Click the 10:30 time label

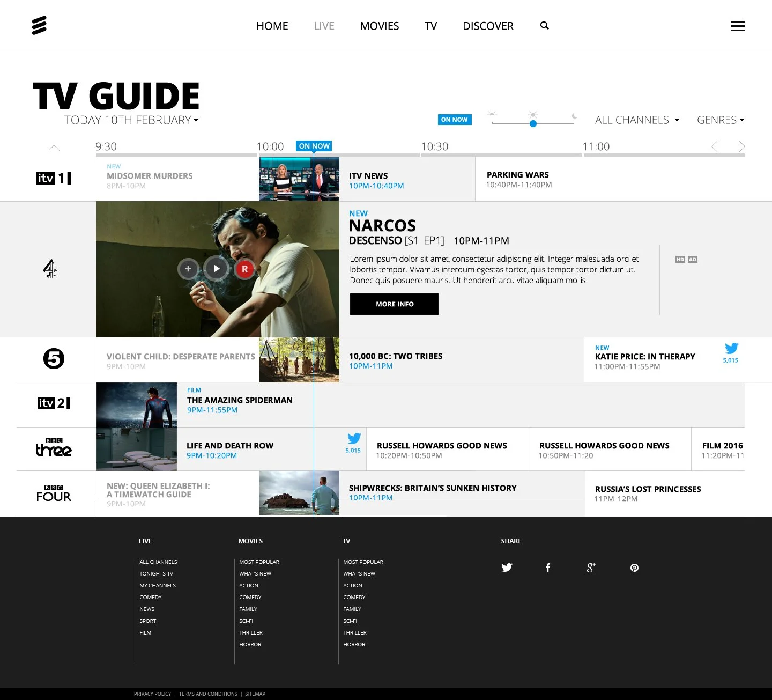pos(434,146)
